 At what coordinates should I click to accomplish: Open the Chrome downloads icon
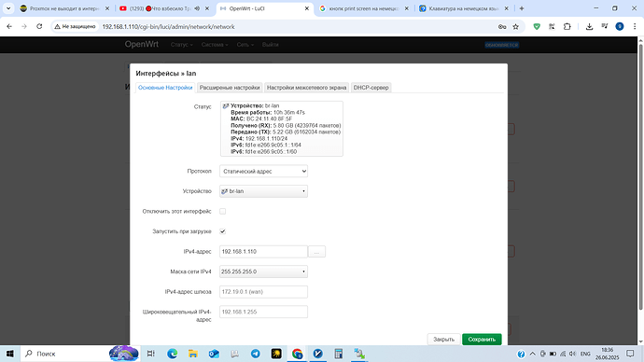(x=589, y=27)
